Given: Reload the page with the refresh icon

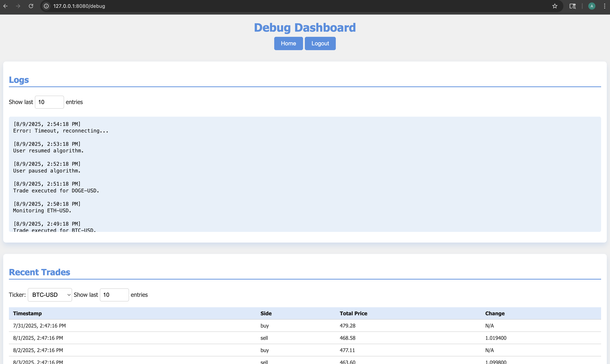Looking at the screenshot, I should tap(31, 6).
